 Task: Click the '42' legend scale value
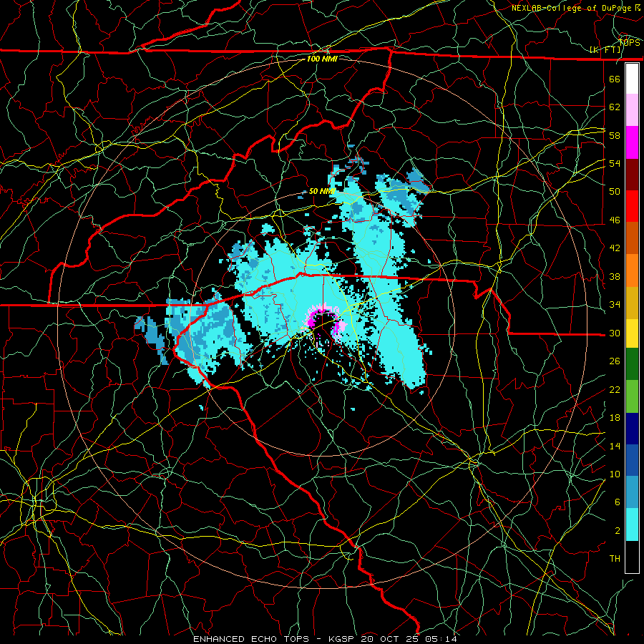tap(615, 248)
